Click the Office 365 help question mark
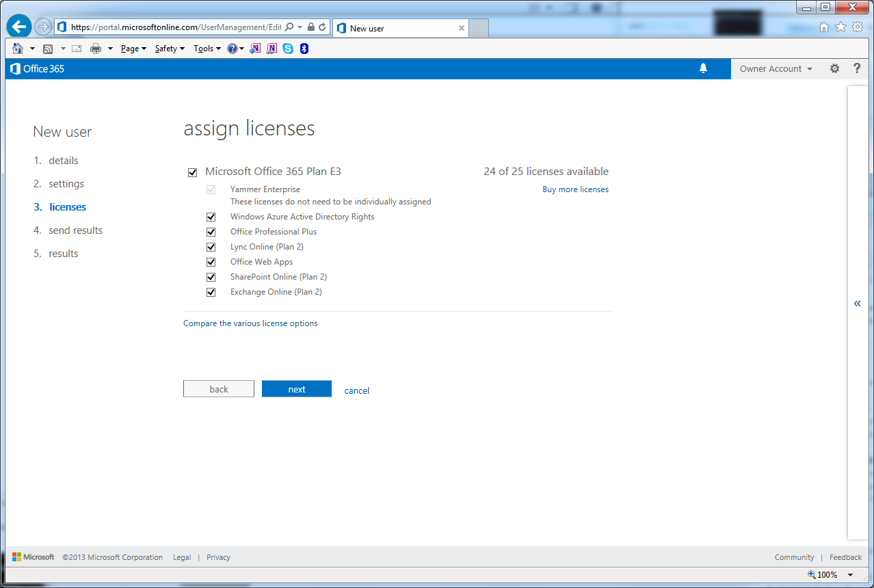The image size is (874, 588). point(856,68)
